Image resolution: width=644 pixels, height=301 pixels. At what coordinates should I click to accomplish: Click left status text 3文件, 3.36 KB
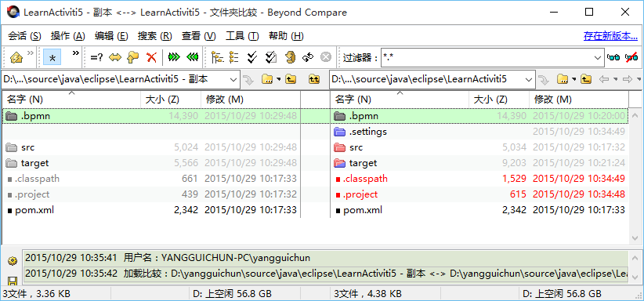pos(36,294)
